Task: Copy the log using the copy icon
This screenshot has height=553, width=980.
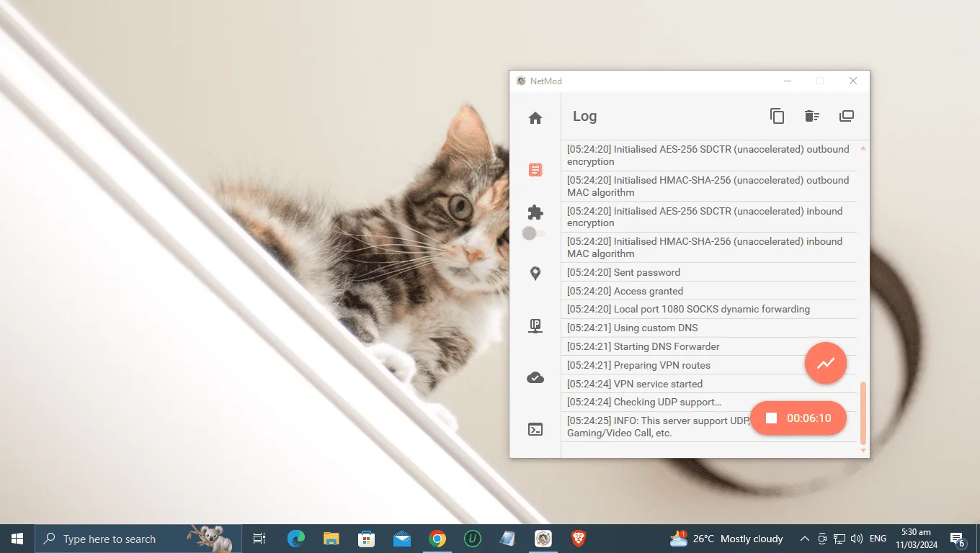Action: [777, 116]
